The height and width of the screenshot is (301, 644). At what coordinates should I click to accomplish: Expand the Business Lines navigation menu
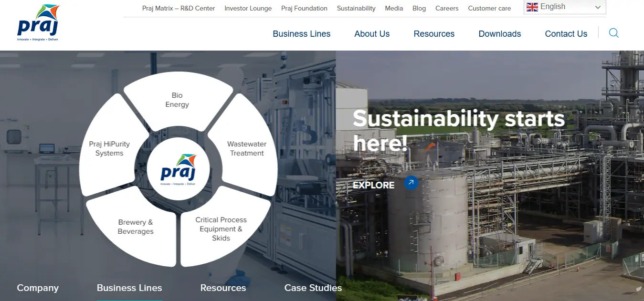tap(301, 33)
